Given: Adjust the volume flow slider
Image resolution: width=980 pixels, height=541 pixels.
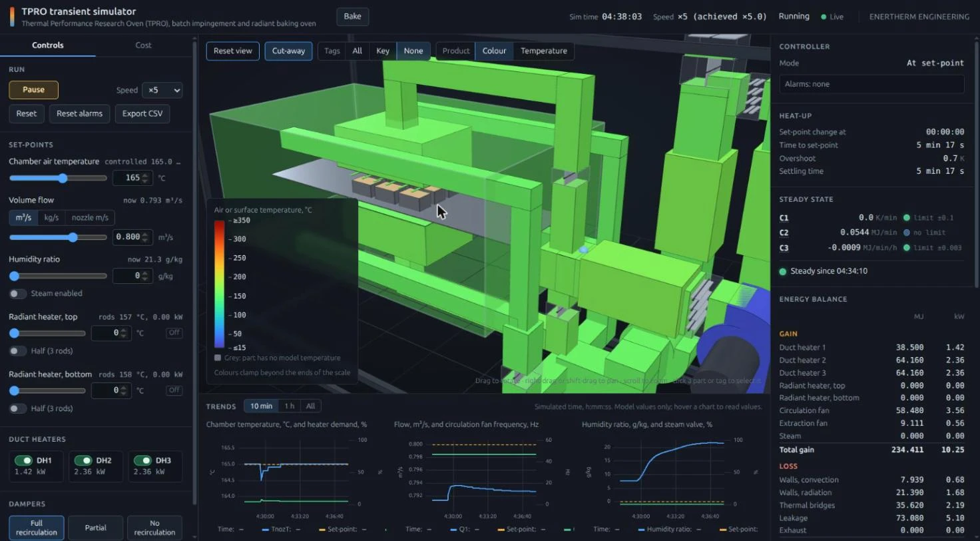Looking at the screenshot, I should [58, 237].
